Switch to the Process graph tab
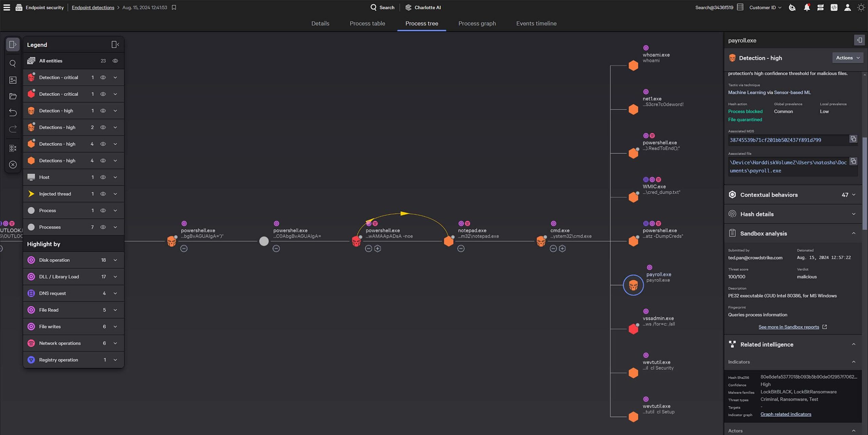The height and width of the screenshot is (435, 868). point(477,23)
